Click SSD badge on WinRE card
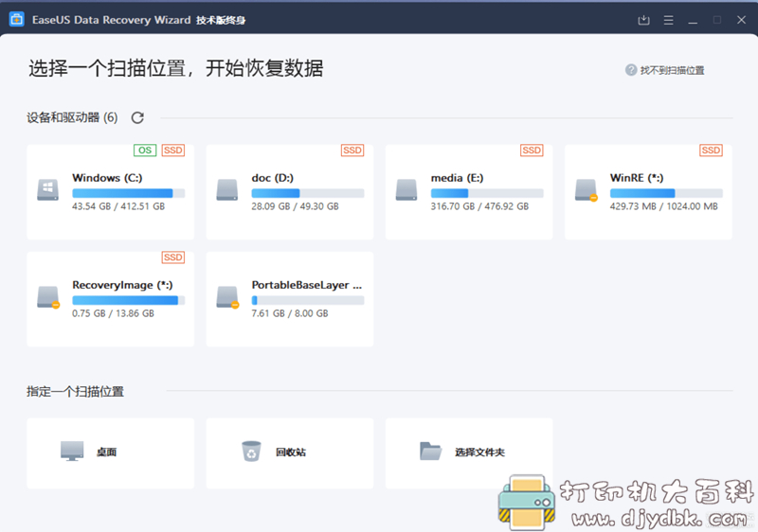 pyautogui.click(x=712, y=151)
